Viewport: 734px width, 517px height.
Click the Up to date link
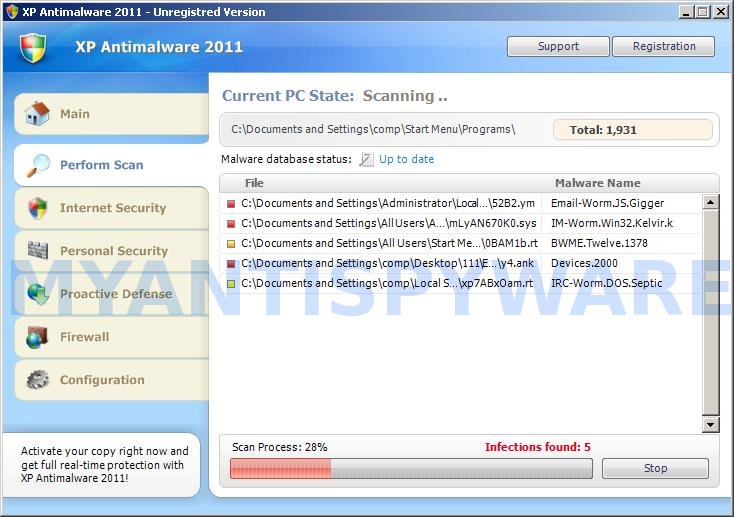click(x=406, y=159)
